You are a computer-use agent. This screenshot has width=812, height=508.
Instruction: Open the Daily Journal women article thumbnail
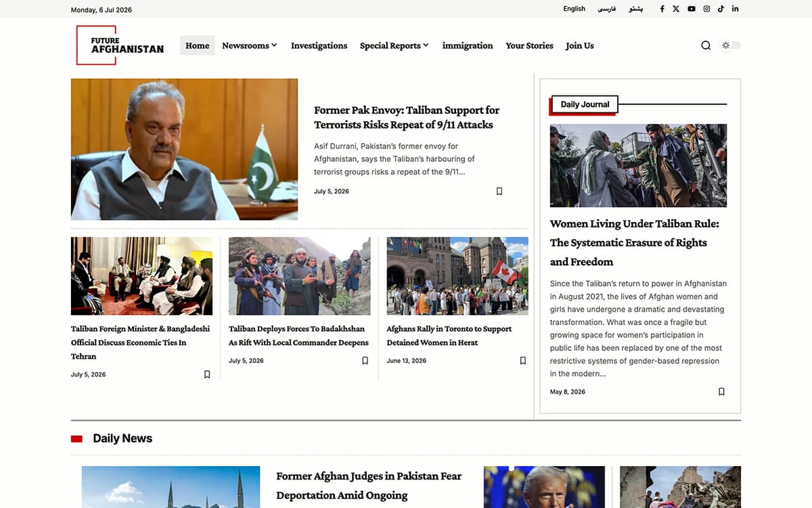(x=638, y=165)
